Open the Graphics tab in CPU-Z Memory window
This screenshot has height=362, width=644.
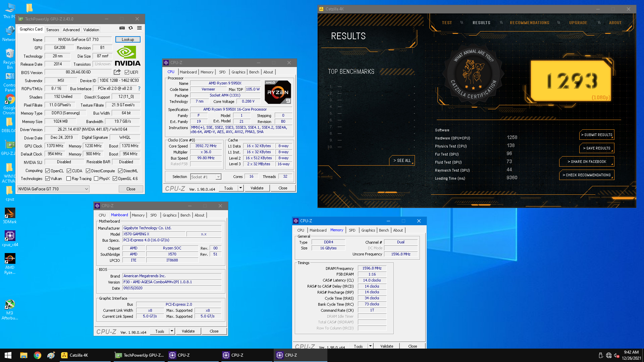coord(368,230)
